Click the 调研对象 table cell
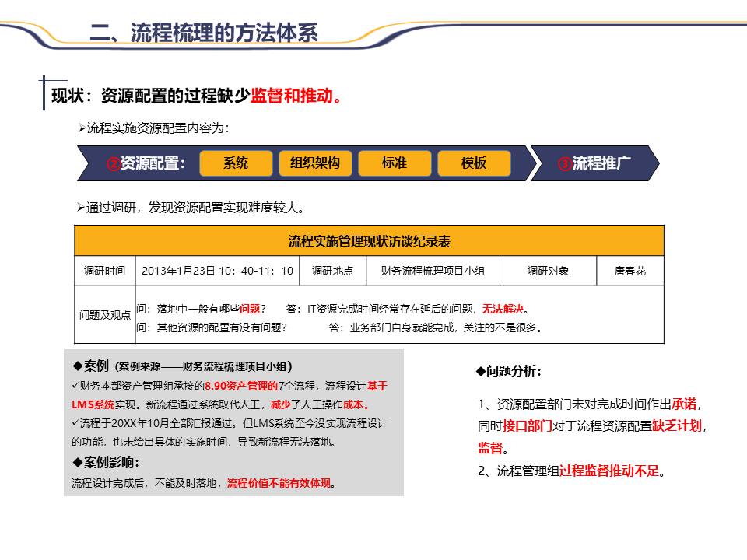 point(548,271)
